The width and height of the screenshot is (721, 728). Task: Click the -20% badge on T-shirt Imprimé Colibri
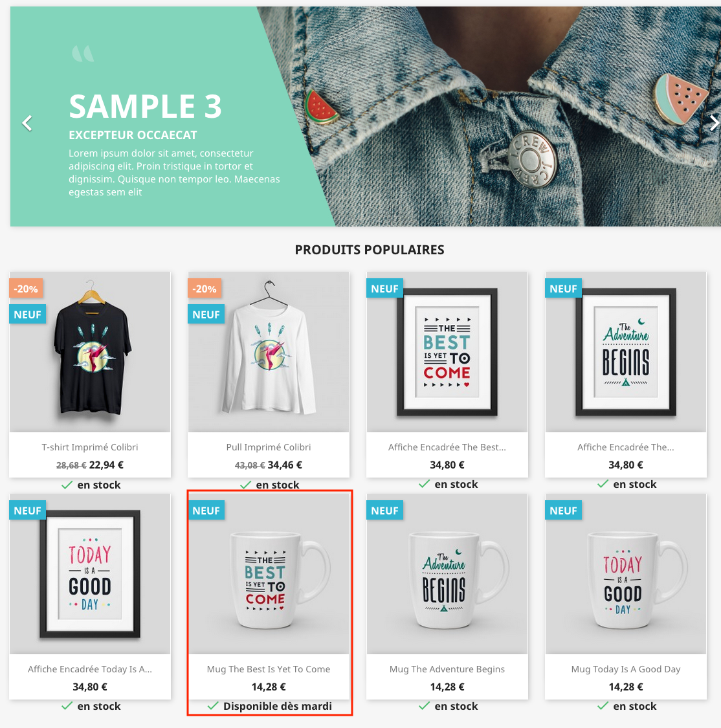(26, 289)
